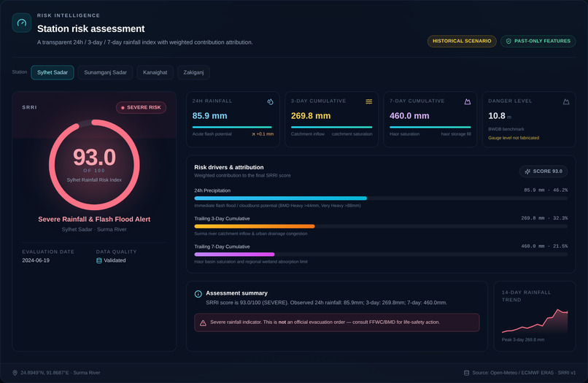The height and width of the screenshot is (383, 588).
Task: Click the Severe Risk badge
Action: (x=141, y=108)
